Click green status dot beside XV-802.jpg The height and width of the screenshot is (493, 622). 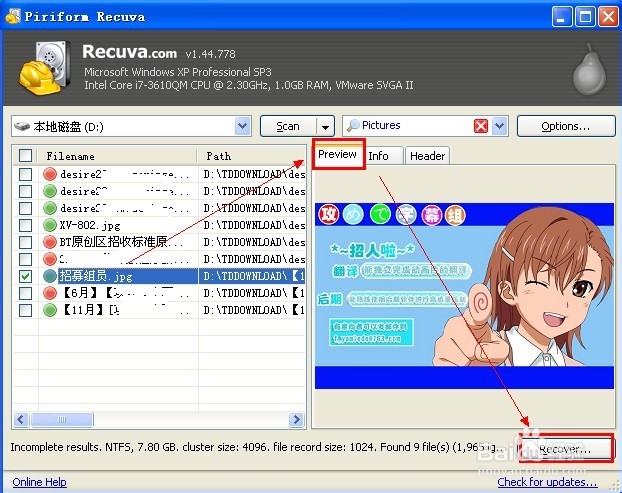click(50, 225)
